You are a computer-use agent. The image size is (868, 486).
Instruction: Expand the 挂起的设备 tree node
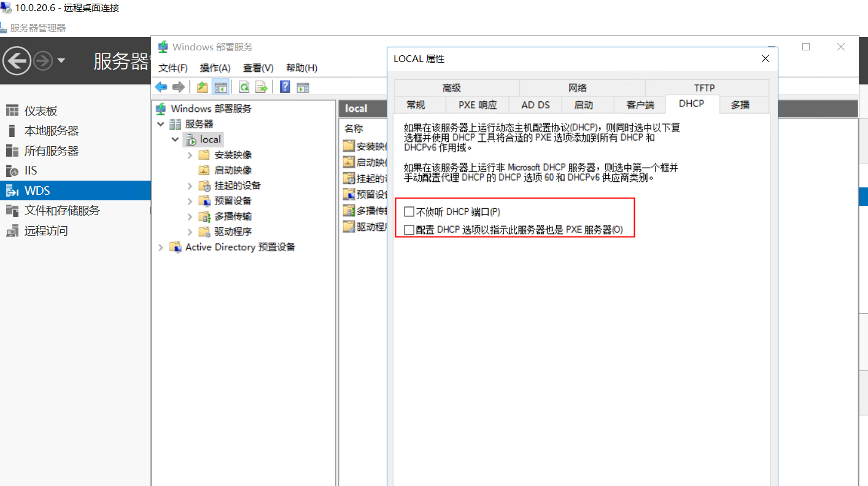coord(190,186)
